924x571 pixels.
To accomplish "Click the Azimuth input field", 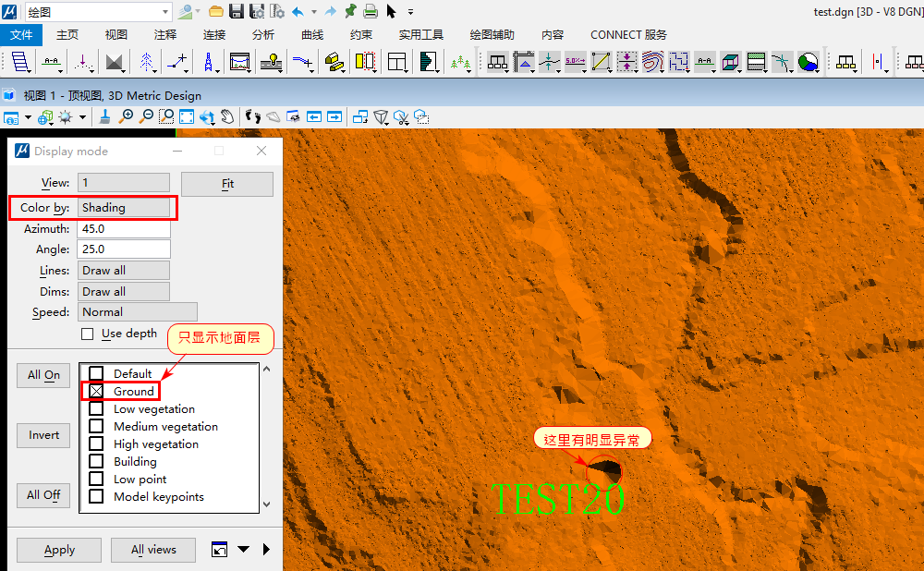I will (x=124, y=229).
